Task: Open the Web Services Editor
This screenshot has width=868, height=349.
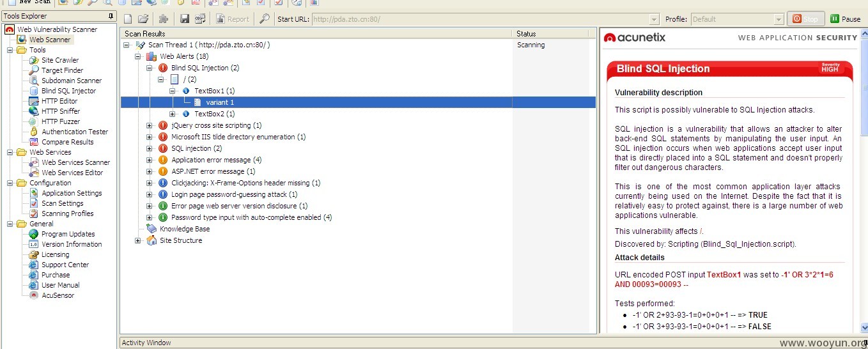Action: click(x=72, y=173)
